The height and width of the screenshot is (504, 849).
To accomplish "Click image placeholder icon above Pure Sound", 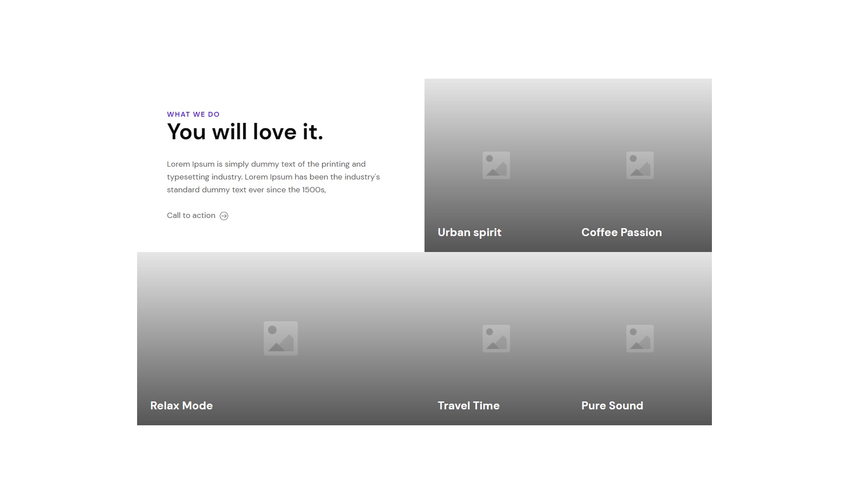I will click(x=640, y=339).
